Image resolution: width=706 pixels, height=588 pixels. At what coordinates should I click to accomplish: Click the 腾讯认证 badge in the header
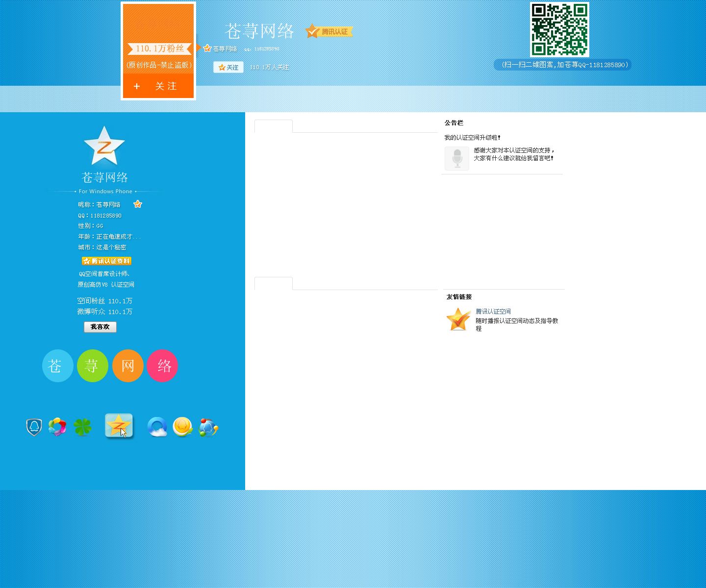coord(329,32)
